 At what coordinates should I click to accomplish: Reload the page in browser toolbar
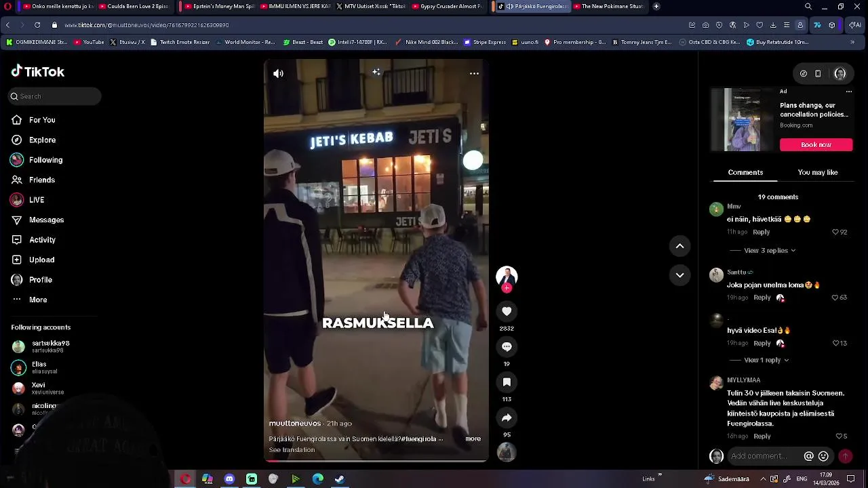click(x=37, y=25)
